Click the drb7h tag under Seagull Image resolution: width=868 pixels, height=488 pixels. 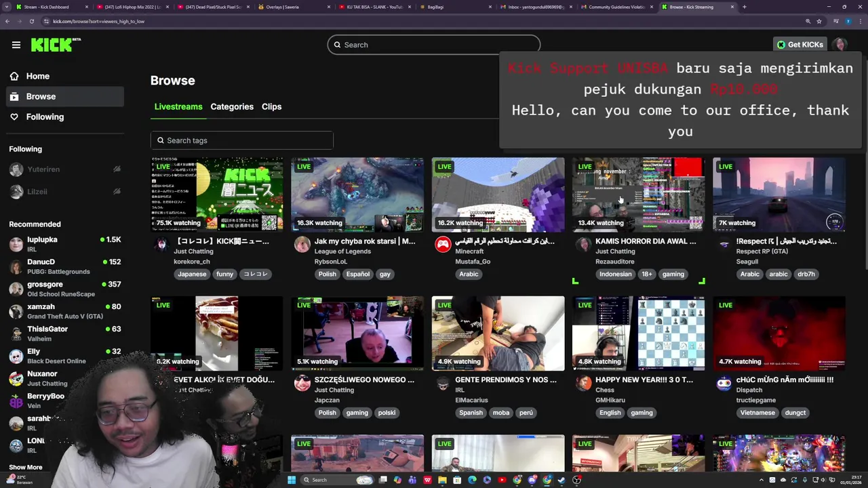click(806, 274)
